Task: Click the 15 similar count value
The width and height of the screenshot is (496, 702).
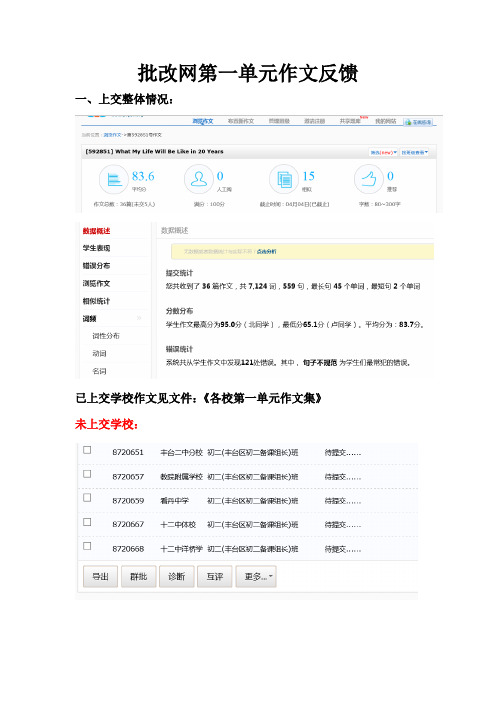Action: coord(308,176)
